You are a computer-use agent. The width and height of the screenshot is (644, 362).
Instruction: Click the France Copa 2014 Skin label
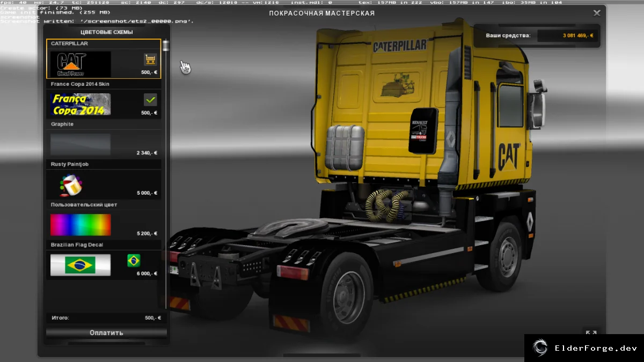click(80, 84)
